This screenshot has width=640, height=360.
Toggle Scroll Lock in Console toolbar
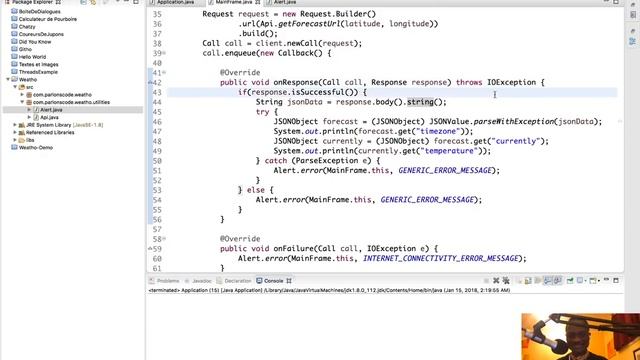528,280
